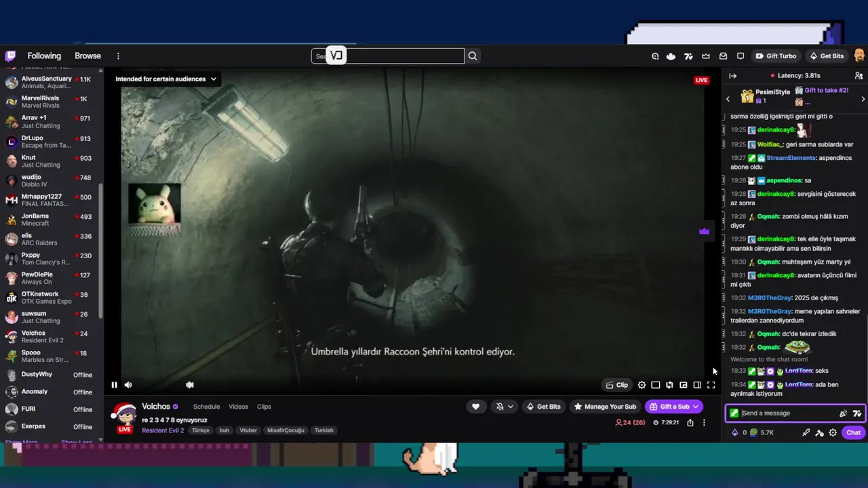Click the Gift Turbo button
This screenshot has height=488, width=868.
775,56
